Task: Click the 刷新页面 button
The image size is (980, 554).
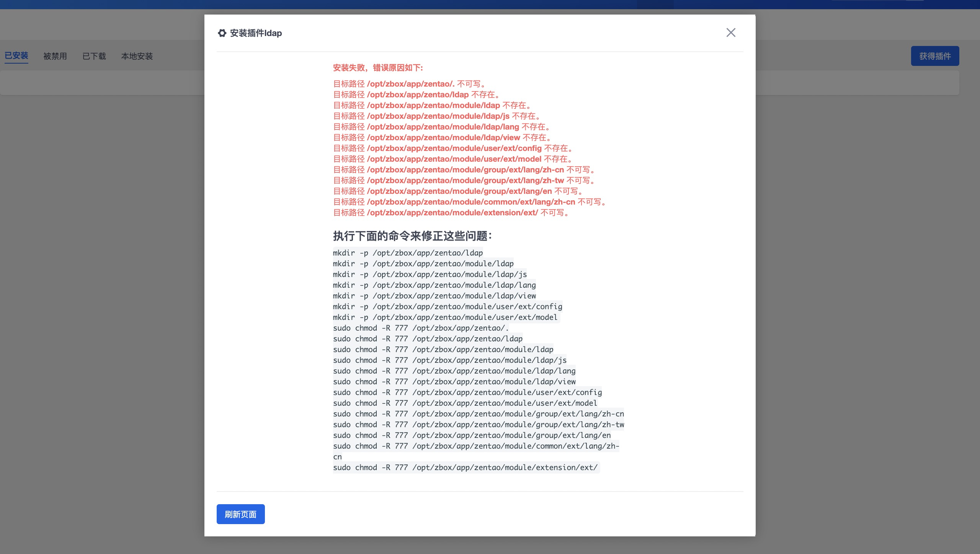Action: click(x=240, y=514)
